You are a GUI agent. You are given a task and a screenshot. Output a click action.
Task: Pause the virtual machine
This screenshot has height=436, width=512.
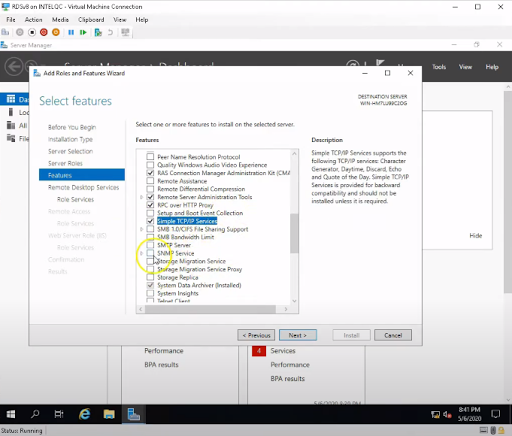click(x=71, y=32)
